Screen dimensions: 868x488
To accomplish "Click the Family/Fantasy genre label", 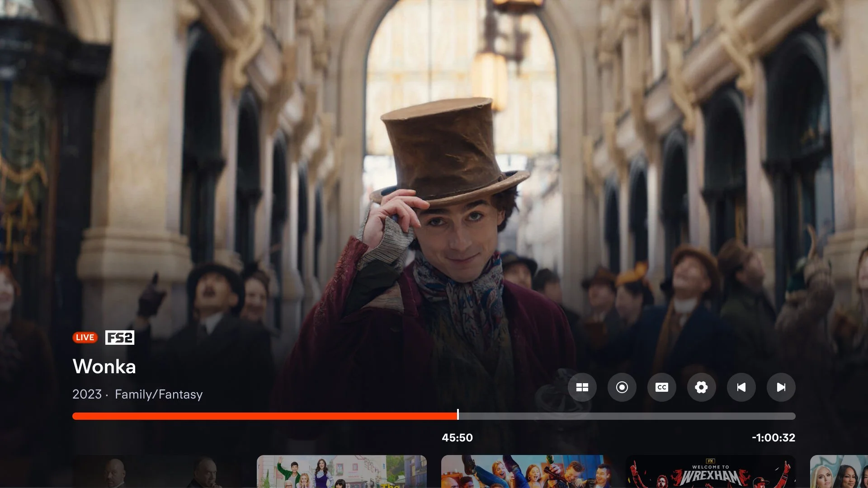I will coord(158,394).
